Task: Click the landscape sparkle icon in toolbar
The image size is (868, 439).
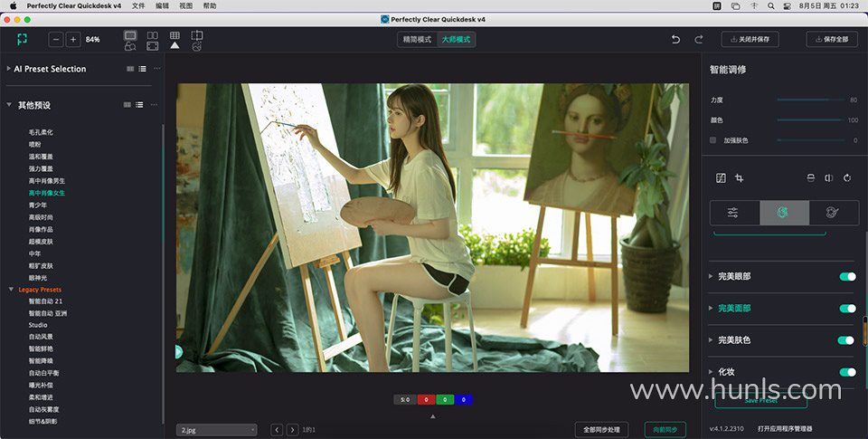Action: click(x=196, y=46)
